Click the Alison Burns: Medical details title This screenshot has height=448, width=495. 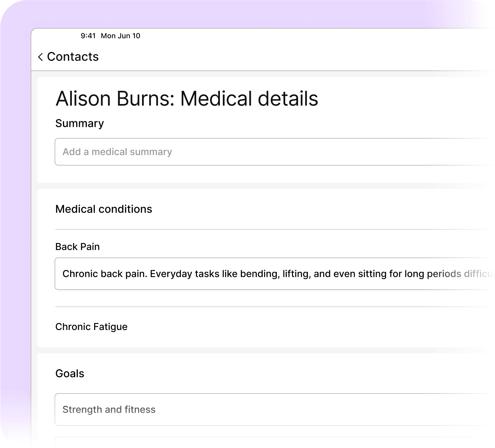pos(187,99)
